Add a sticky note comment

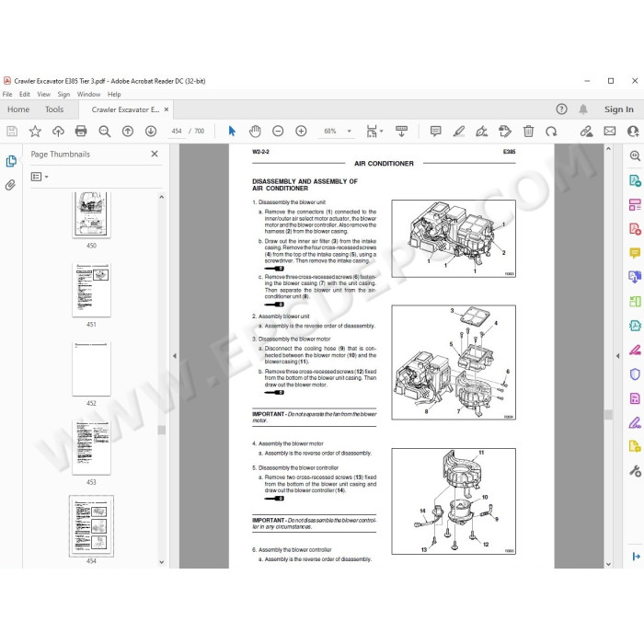[x=435, y=132]
